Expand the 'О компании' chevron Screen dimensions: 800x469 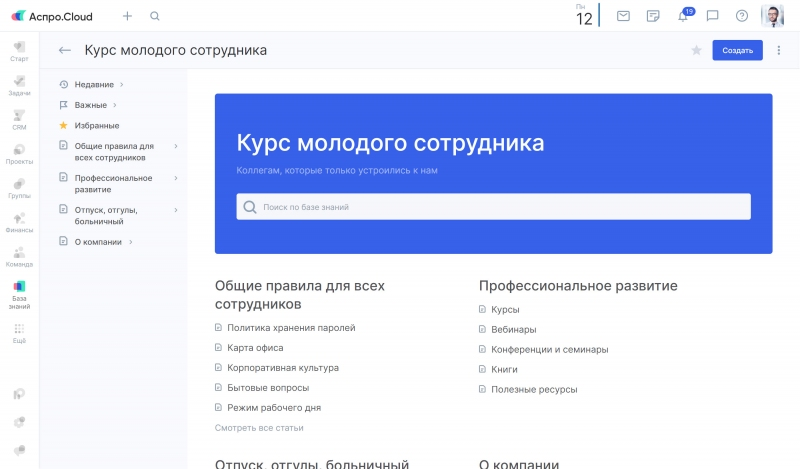pos(131,242)
